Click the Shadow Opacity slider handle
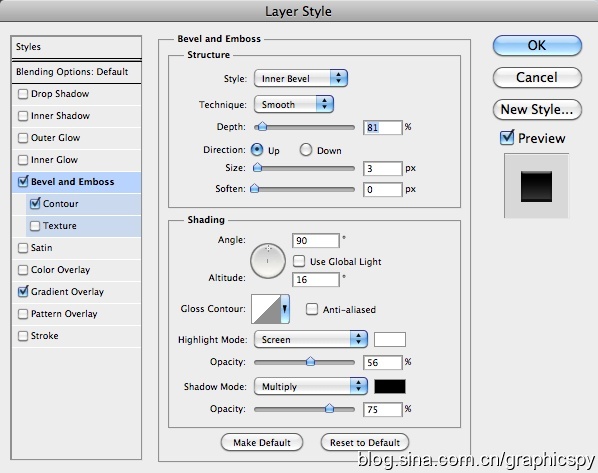598x473 pixels. click(329, 409)
